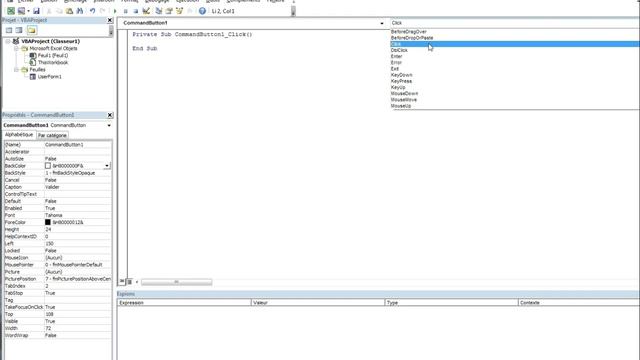
Task: Click the Contexte column header in Espions
Action: tap(579, 302)
